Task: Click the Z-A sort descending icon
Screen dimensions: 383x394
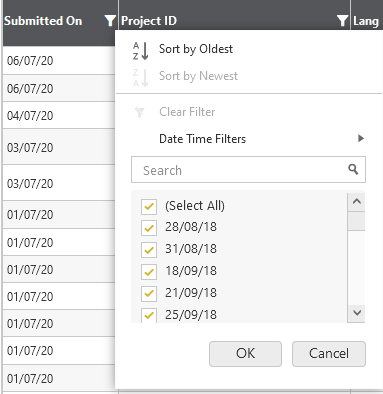Action: click(x=141, y=78)
